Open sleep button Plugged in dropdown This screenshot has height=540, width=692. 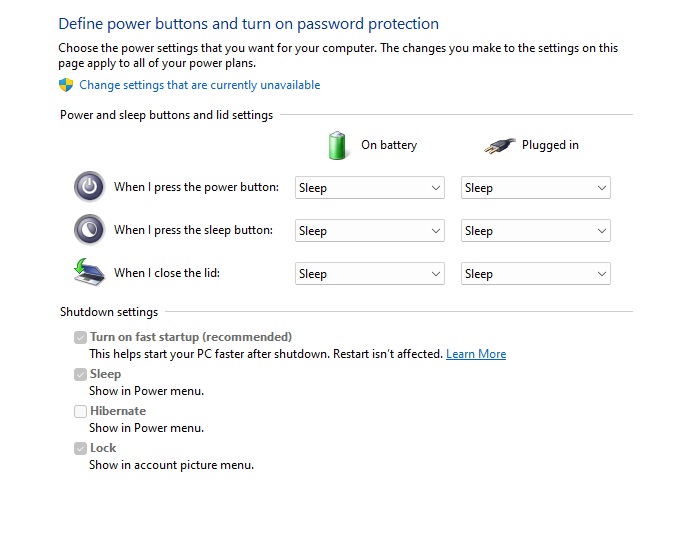pos(535,231)
